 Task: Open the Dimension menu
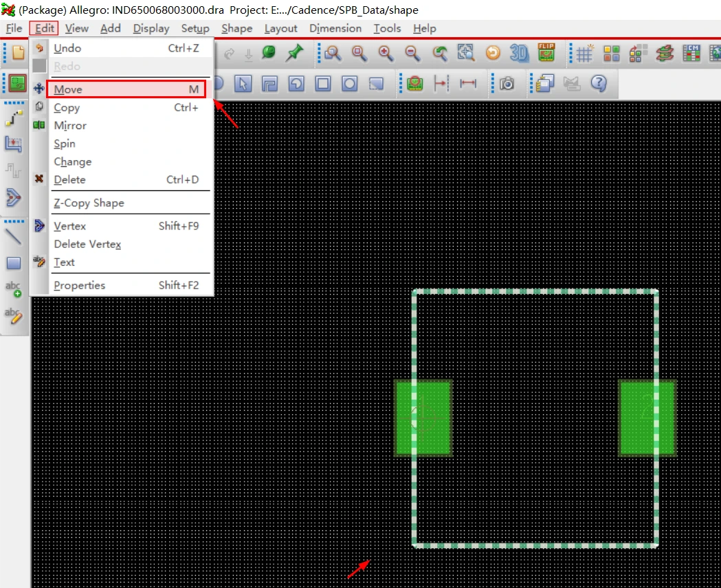click(x=335, y=28)
